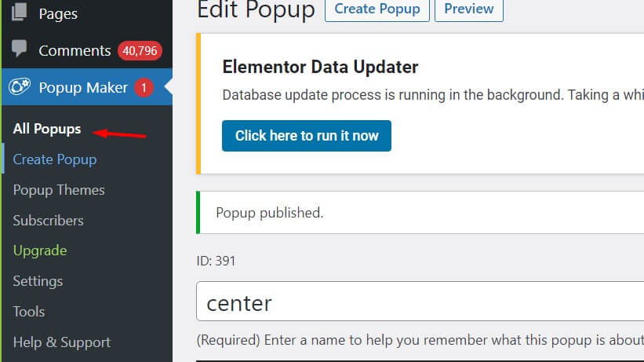Screen dimensions: 644x362
Task: Open the Subscribers submenu item
Action: click(48, 220)
